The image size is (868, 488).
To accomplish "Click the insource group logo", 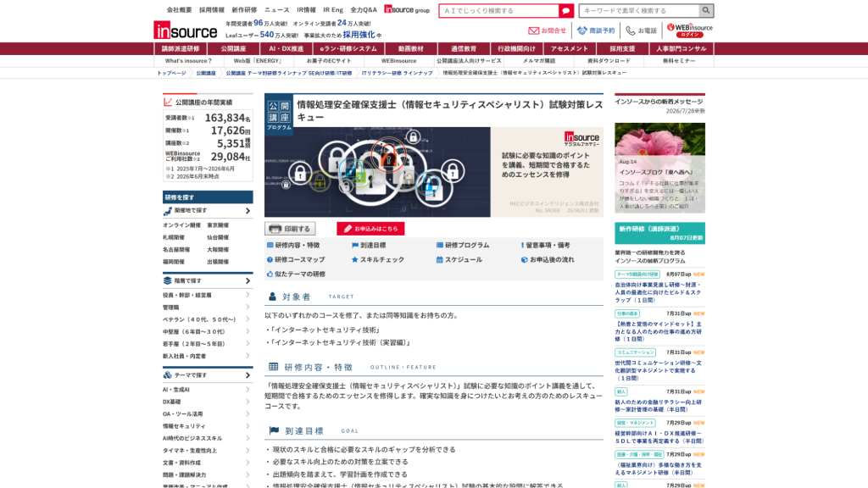I will coord(407,9).
